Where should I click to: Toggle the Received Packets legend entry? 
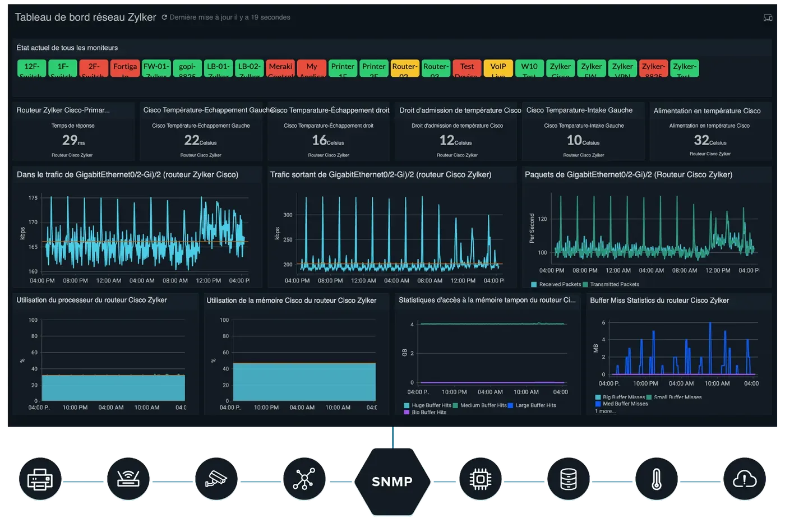pos(556,284)
